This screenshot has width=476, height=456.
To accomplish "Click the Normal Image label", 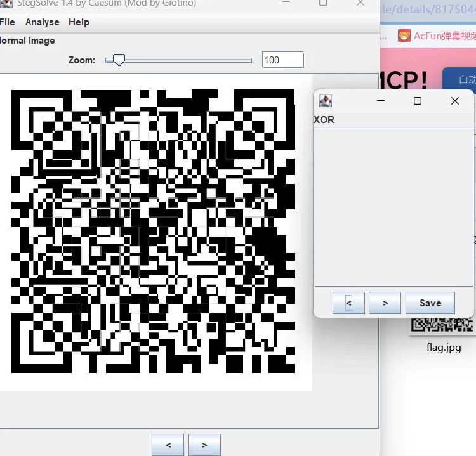I will (x=27, y=41).
